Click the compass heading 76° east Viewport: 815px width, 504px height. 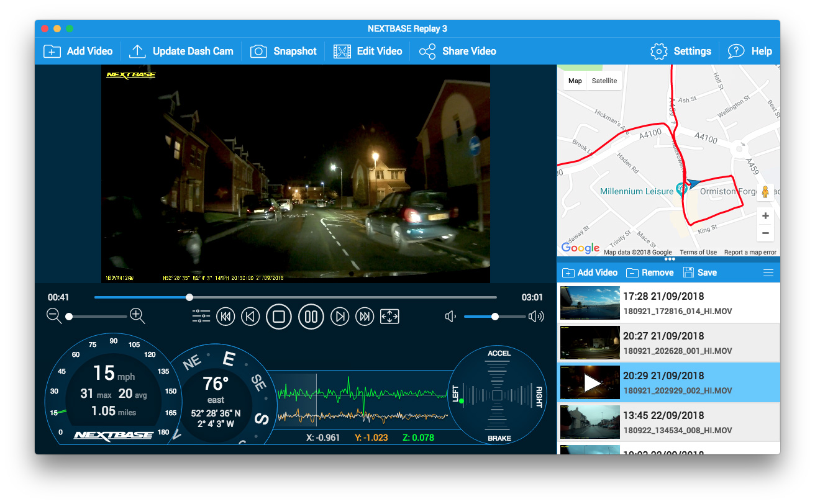click(x=216, y=389)
